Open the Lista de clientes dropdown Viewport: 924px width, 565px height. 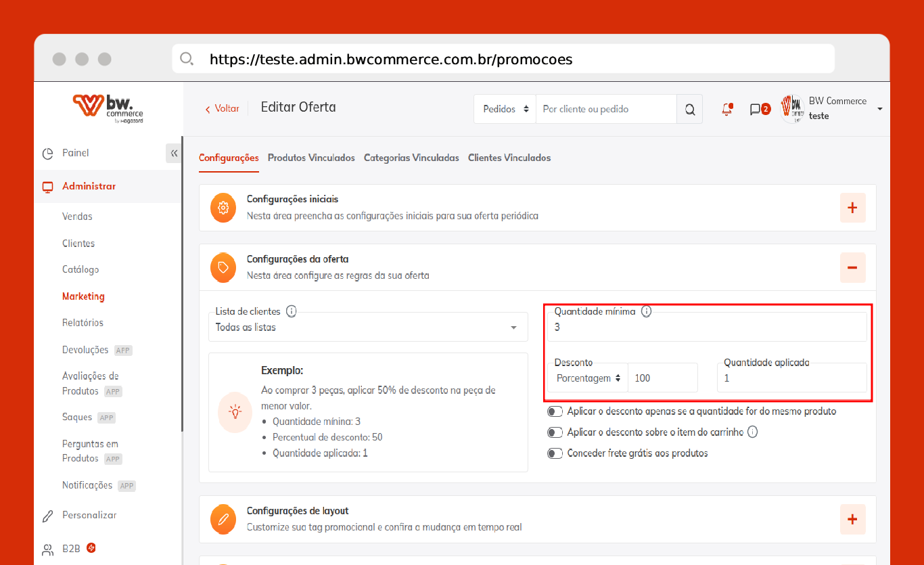368,327
